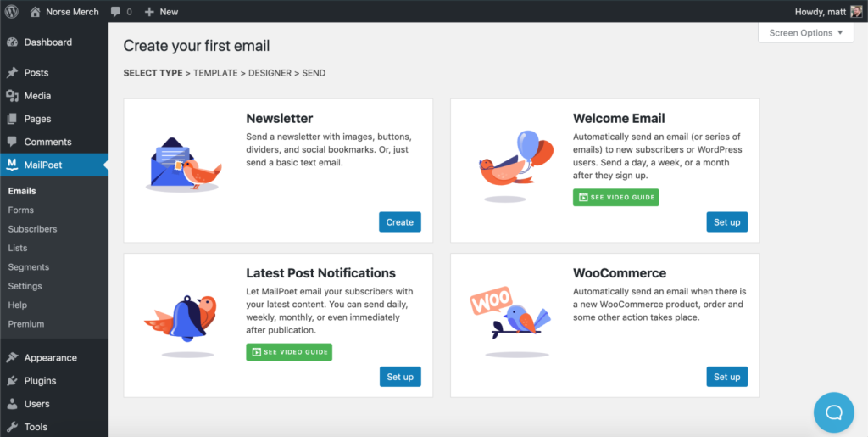This screenshot has height=437, width=868.
Task: Click matt's profile avatar
Action: (x=856, y=11)
